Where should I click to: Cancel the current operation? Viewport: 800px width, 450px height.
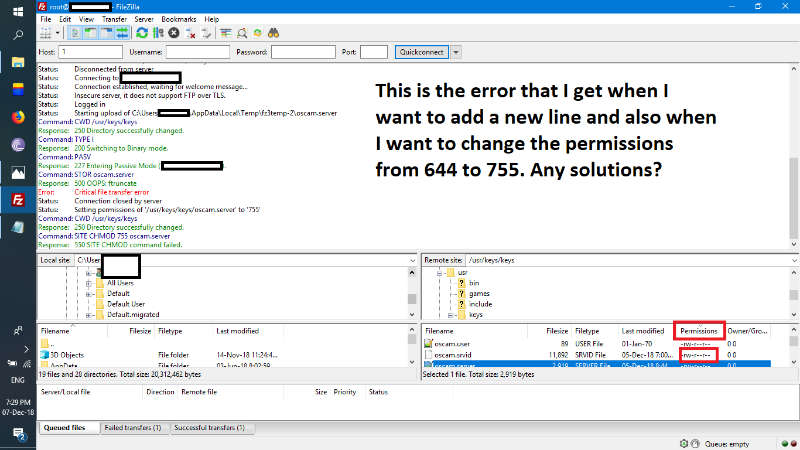(174, 33)
